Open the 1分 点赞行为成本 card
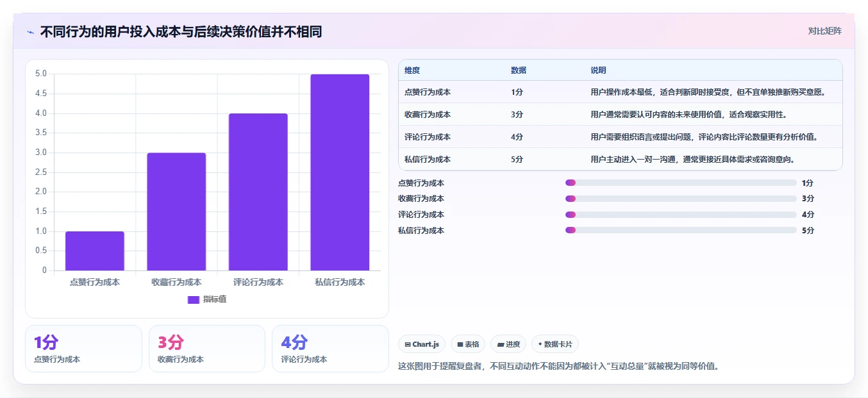Viewport: 868px width, 398px height. 83,349
